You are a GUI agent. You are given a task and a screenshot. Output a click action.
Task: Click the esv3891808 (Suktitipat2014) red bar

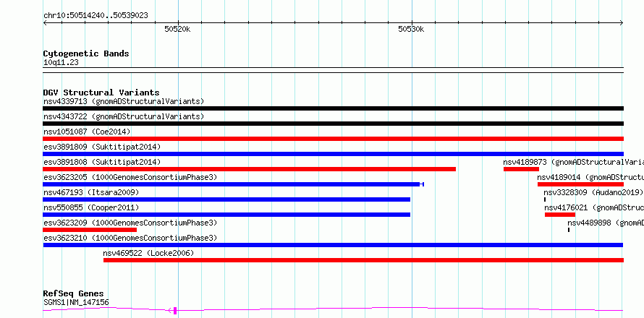(x=250, y=169)
